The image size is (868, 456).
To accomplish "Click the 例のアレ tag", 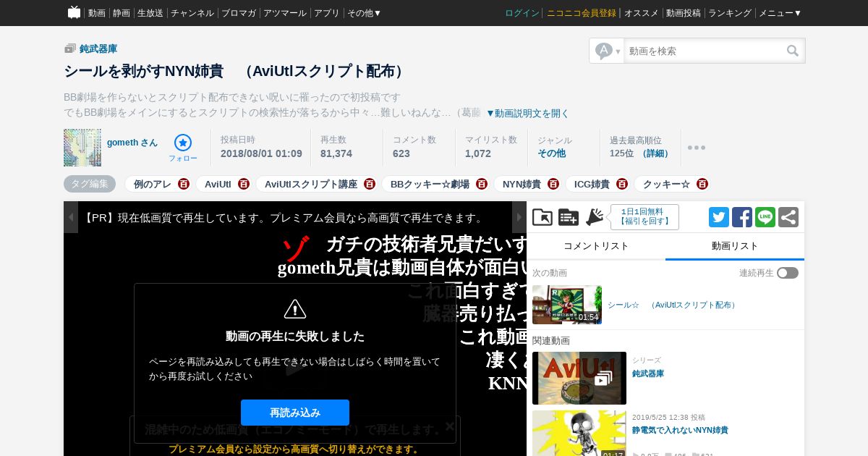I will click(153, 184).
